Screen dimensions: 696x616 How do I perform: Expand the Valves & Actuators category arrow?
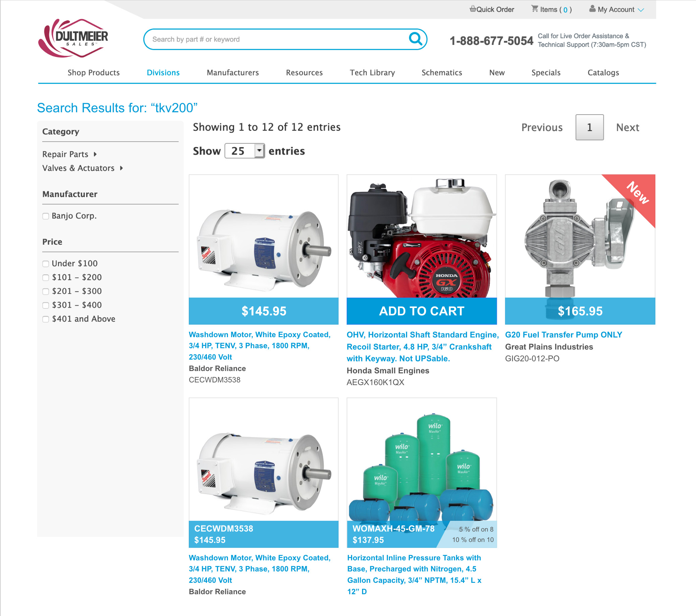pyautogui.click(x=121, y=168)
